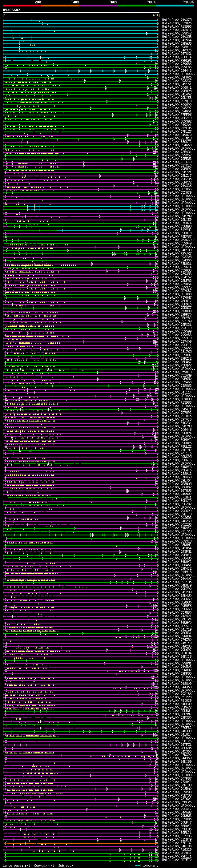197x868 pixels.
Task: Select UniRef100_C6TGK1 label
Action: tap(177, 54)
